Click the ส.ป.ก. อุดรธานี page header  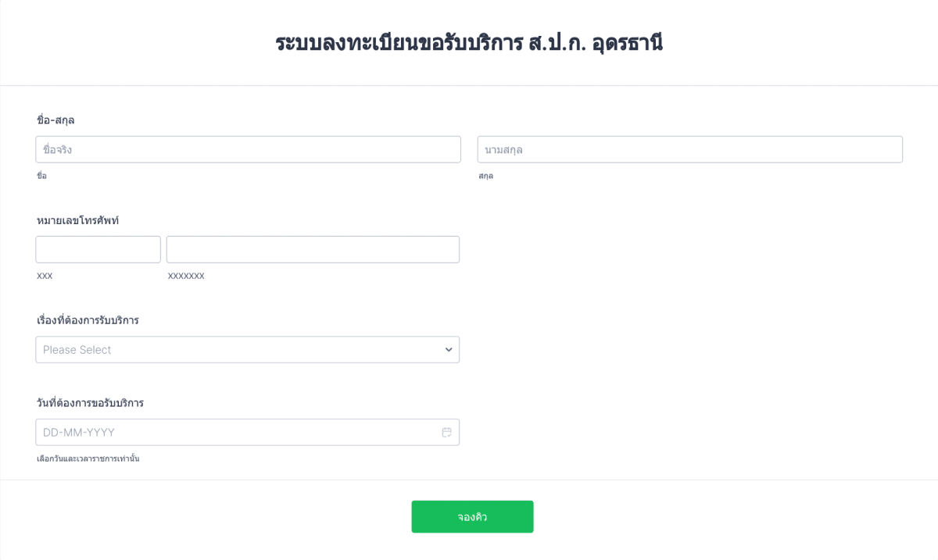point(469,39)
